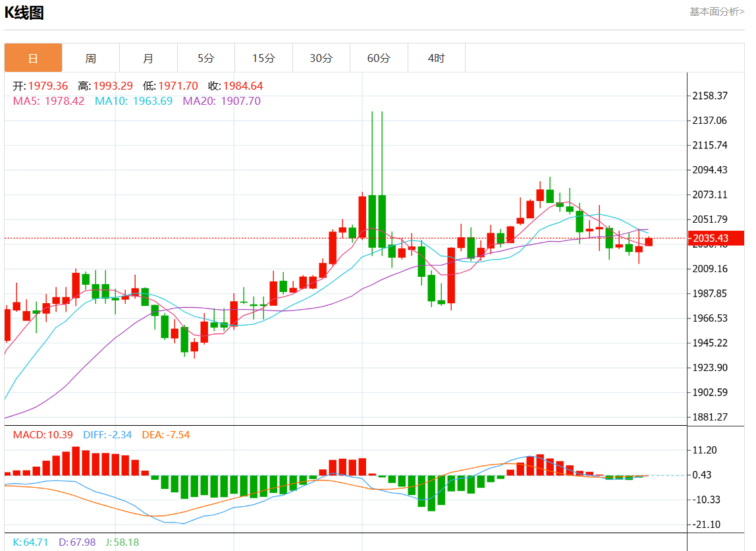Screen dimensions: 756x551
Task: Open the 4时 interval tab
Action: (x=437, y=58)
